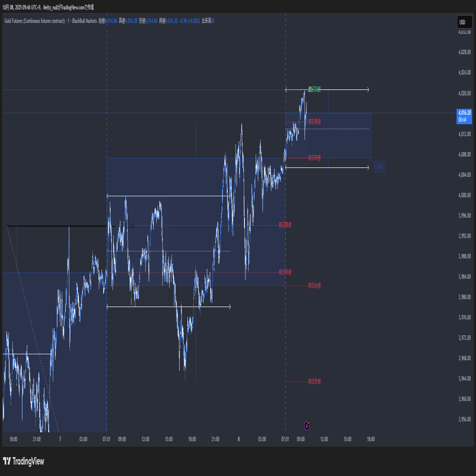Image resolution: width=476 pixels, height=476 pixels.
Task: Click the BlackBull Markets source label
Action: pyautogui.click(x=84, y=21)
